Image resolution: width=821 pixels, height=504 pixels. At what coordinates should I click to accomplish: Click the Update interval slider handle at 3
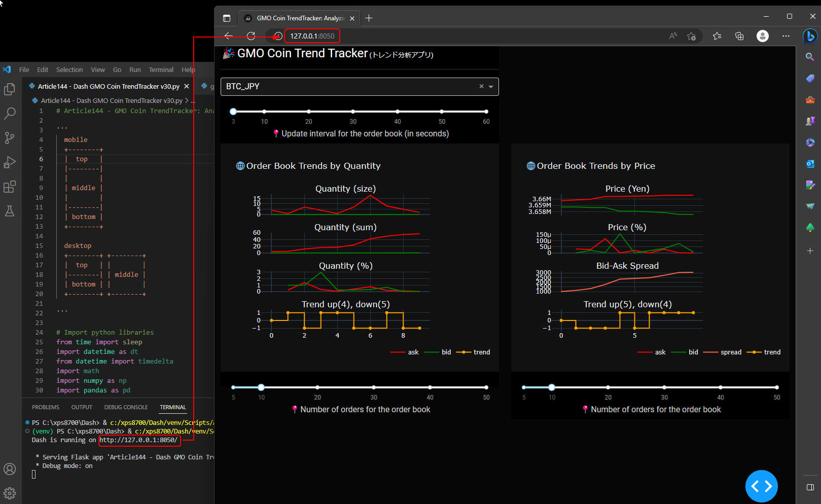click(233, 112)
